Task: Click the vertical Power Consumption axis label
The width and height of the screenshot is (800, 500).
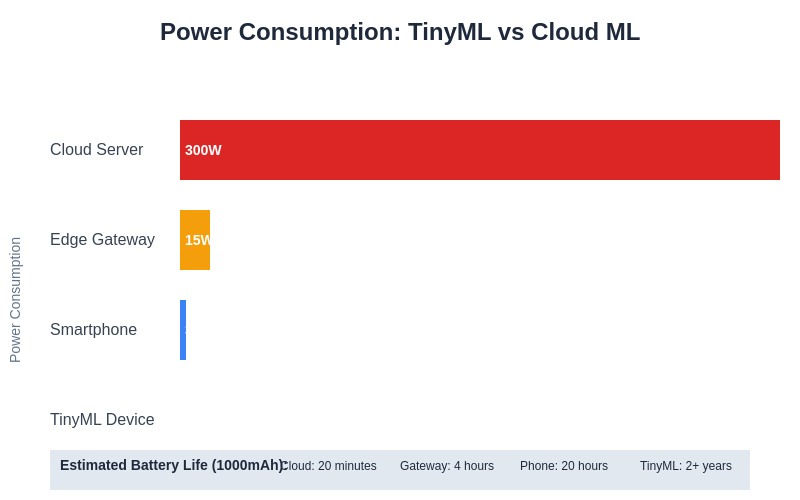Action: [x=15, y=300]
